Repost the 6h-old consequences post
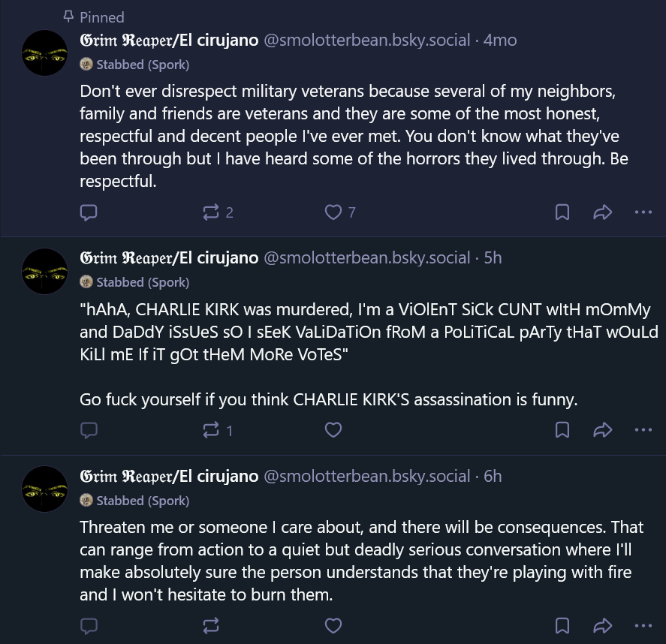666x644 pixels. 211,625
